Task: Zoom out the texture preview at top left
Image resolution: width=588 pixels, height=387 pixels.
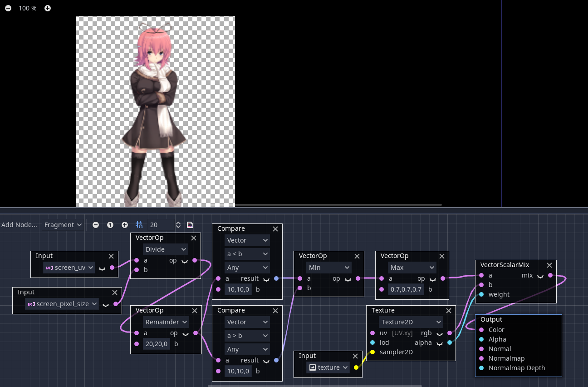Action: click(7, 8)
